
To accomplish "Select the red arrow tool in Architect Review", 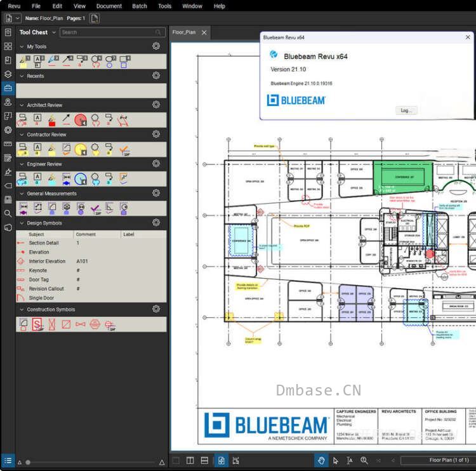I will click(66, 119).
